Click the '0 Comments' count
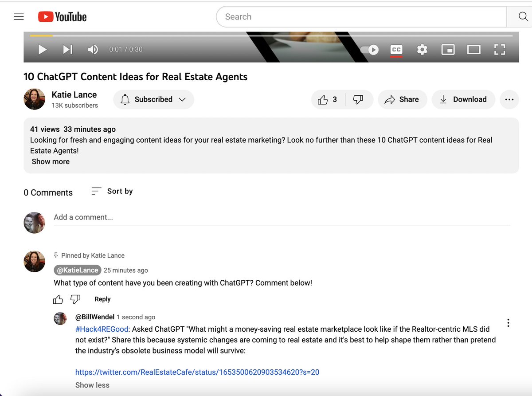532x396 pixels. (x=48, y=192)
